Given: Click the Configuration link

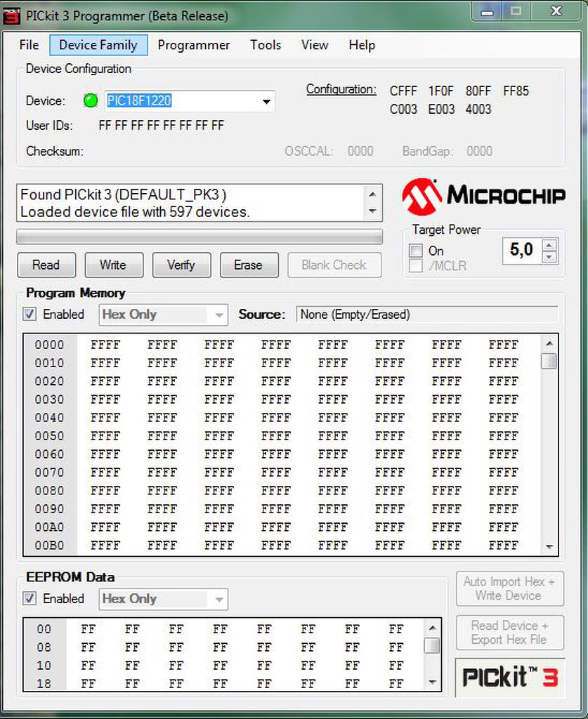Looking at the screenshot, I should [x=341, y=89].
